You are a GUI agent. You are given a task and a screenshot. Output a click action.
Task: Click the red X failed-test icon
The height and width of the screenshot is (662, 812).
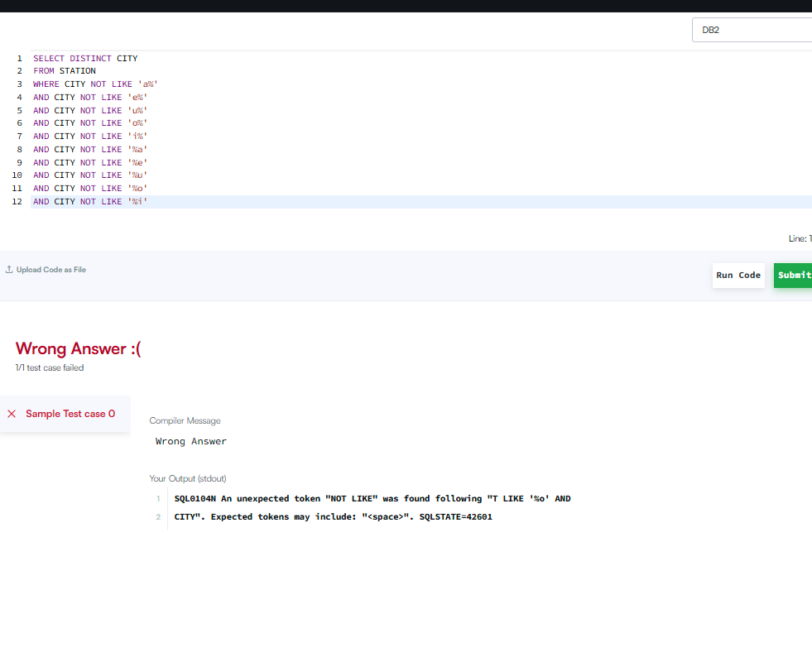[12, 414]
